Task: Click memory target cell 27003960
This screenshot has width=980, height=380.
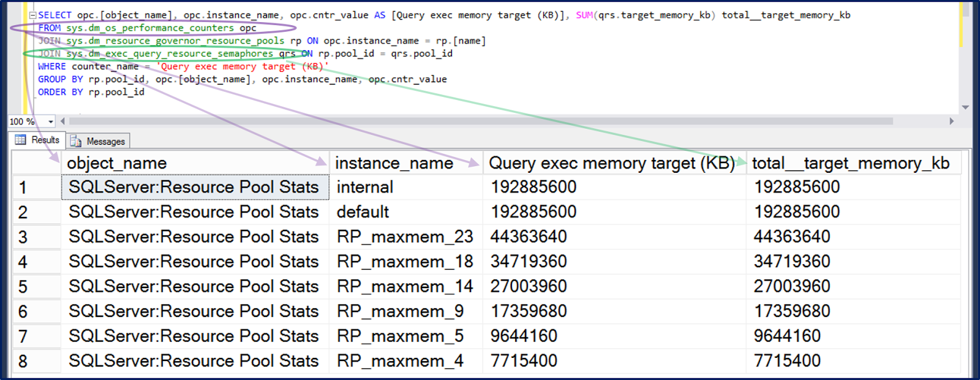Action: [614, 286]
